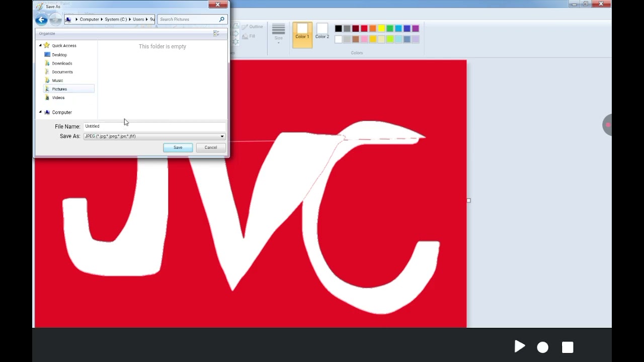The height and width of the screenshot is (362, 644).
Task: Select Pictures in the navigation pane
Action: pos(69,89)
